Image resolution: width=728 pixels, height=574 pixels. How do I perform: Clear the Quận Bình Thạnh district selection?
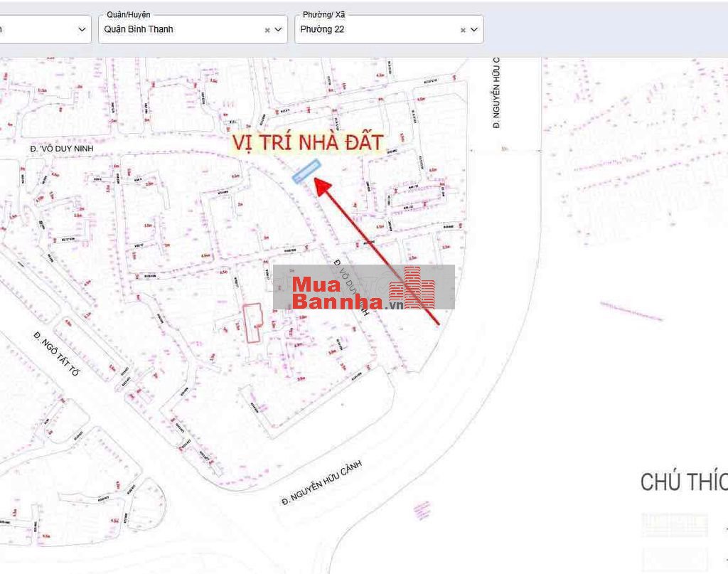tap(267, 30)
